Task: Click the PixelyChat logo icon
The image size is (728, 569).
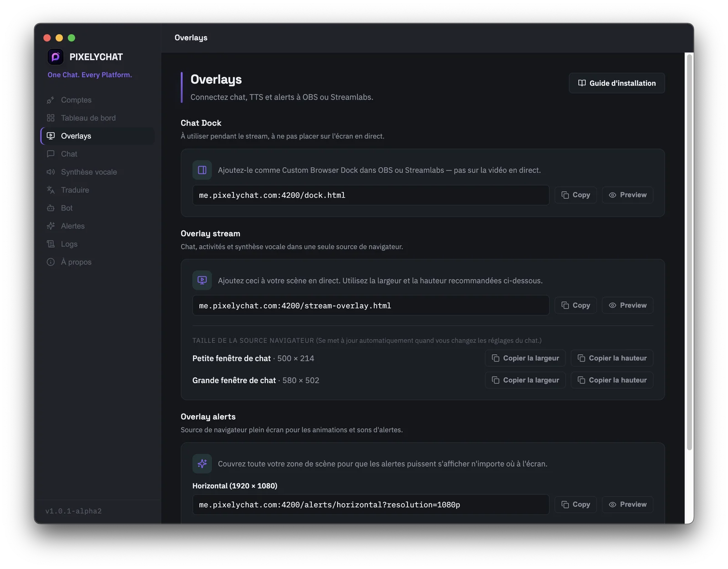Action: point(56,57)
